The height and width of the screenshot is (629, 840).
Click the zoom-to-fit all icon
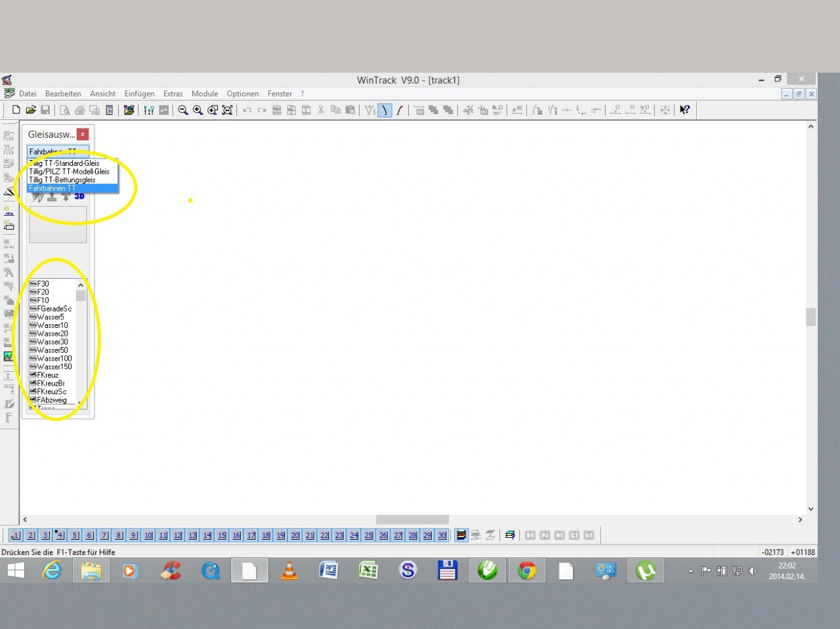click(227, 110)
